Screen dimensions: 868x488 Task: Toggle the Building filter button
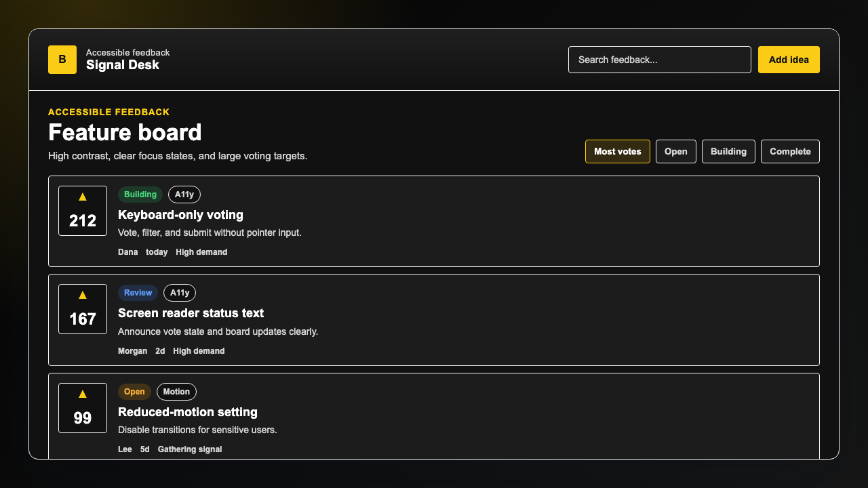click(728, 152)
